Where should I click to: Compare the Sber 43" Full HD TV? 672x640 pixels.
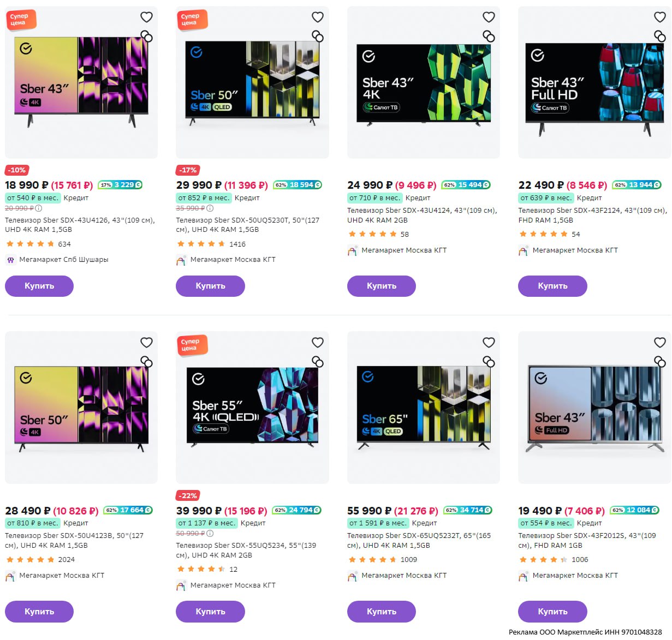coord(659,37)
